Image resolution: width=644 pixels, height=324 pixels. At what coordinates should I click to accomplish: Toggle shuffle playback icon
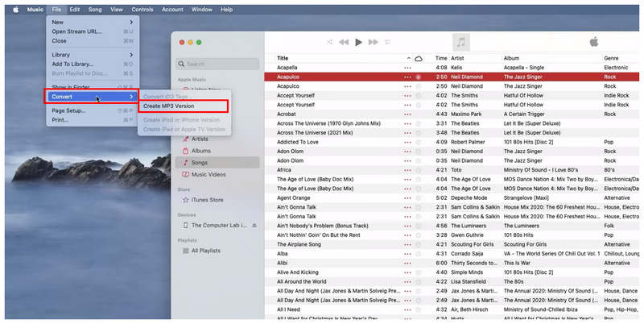tap(329, 42)
